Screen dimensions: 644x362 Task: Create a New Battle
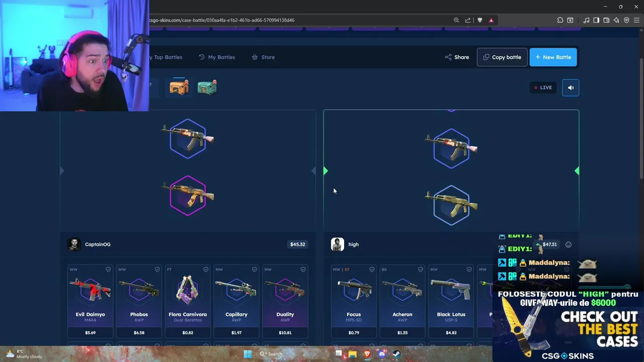[553, 57]
